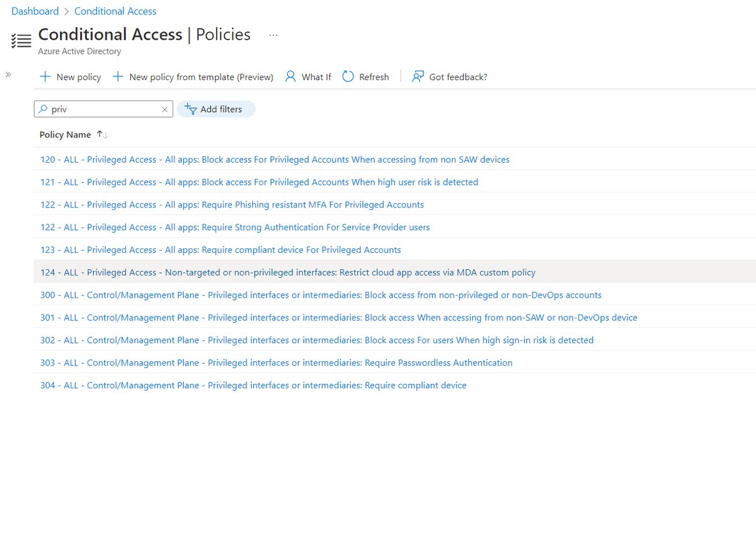Viewport: 756px width, 556px height.
Task: Refresh the policies list
Action: pos(365,77)
